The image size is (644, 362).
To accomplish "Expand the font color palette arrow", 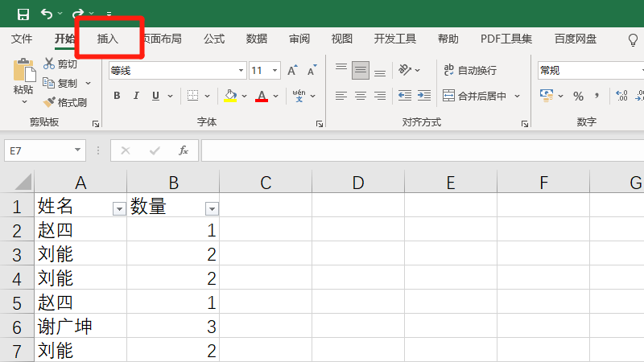I will tap(275, 96).
